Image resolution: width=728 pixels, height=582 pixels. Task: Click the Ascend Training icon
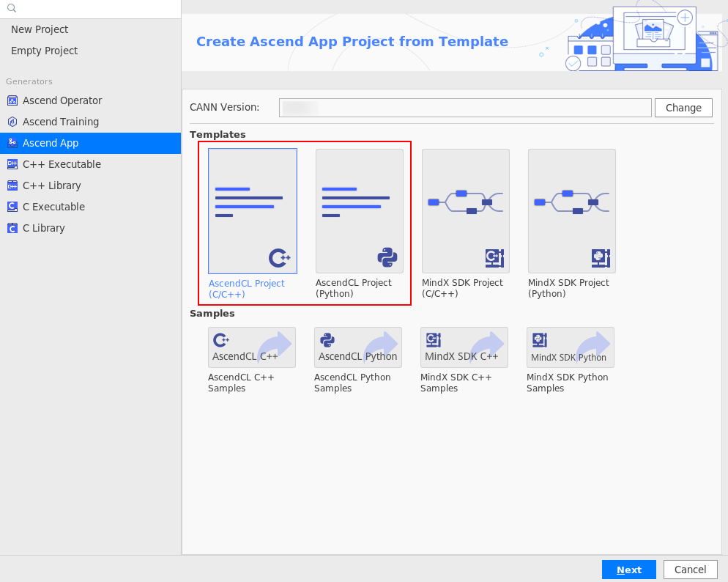click(x=12, y=122)
